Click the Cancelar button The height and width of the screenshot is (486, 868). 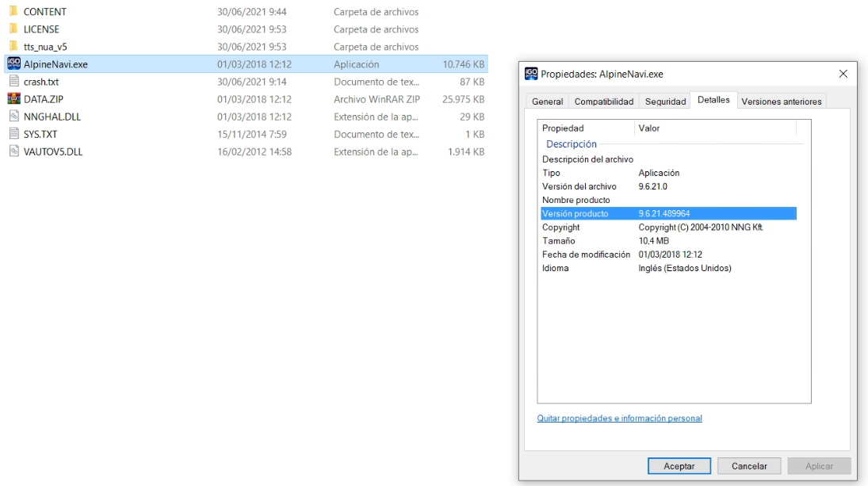[749, 466]
